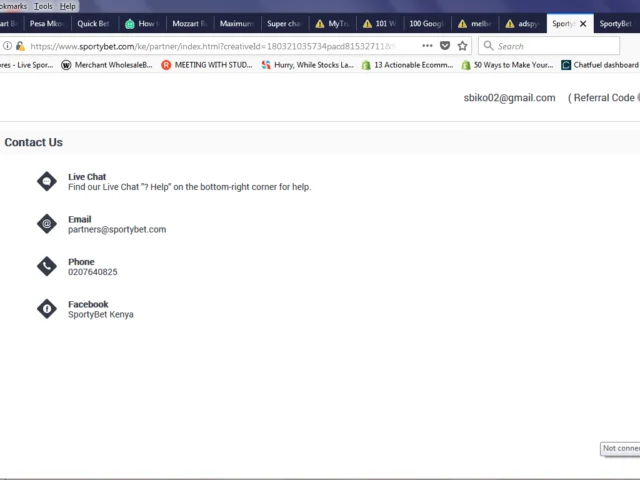Click the Live Chat bubble icon

point(47,181)
